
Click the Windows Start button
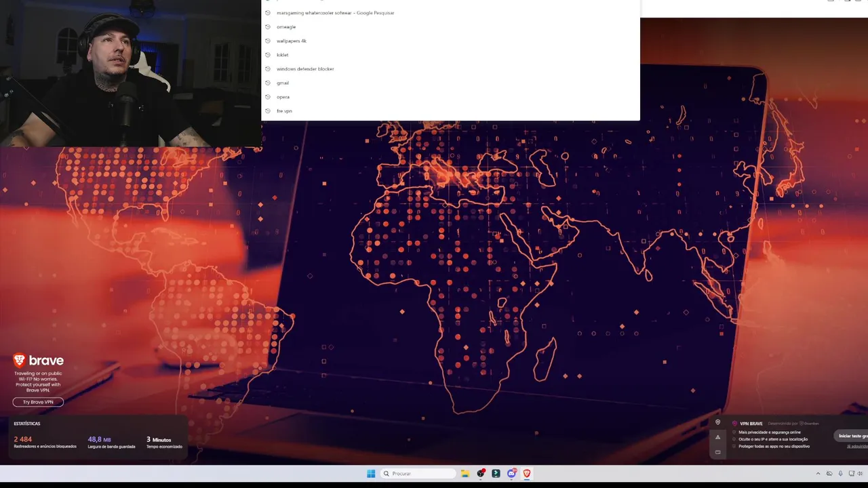coord(371,473)
